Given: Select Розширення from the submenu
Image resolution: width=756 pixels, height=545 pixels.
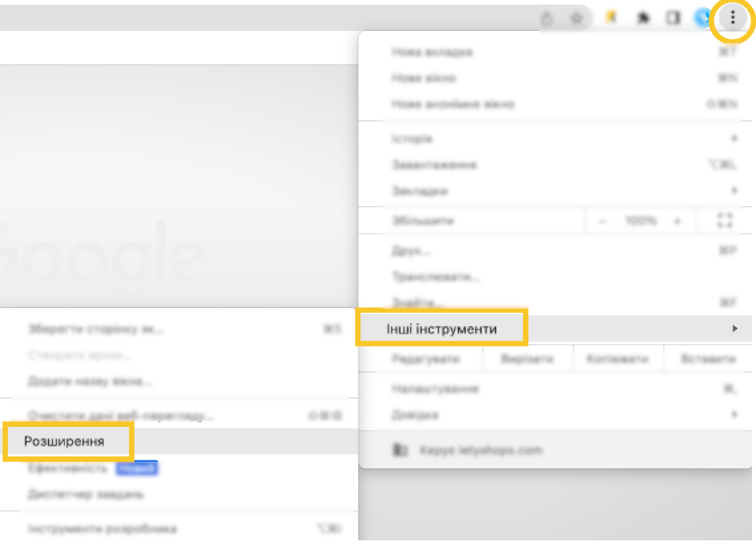Looking at the screenshot, I should click(64, 441).
